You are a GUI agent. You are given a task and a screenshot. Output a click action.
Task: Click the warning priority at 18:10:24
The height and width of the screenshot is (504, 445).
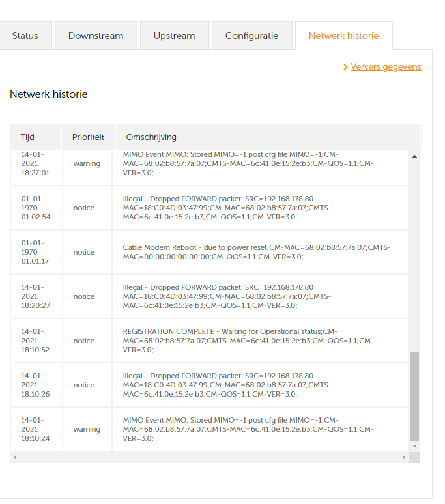tap(87, 430)
